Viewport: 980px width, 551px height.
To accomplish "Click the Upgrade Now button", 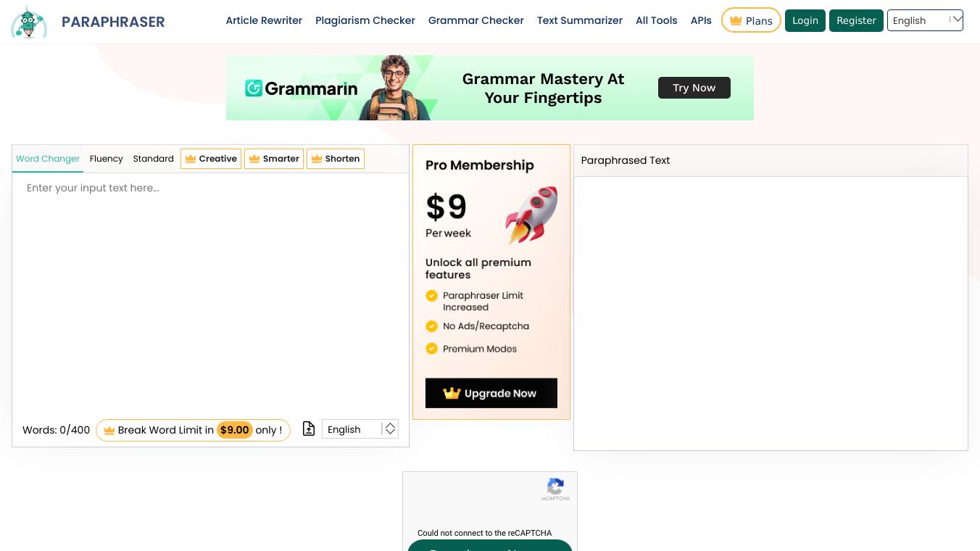I will (491, 393).
